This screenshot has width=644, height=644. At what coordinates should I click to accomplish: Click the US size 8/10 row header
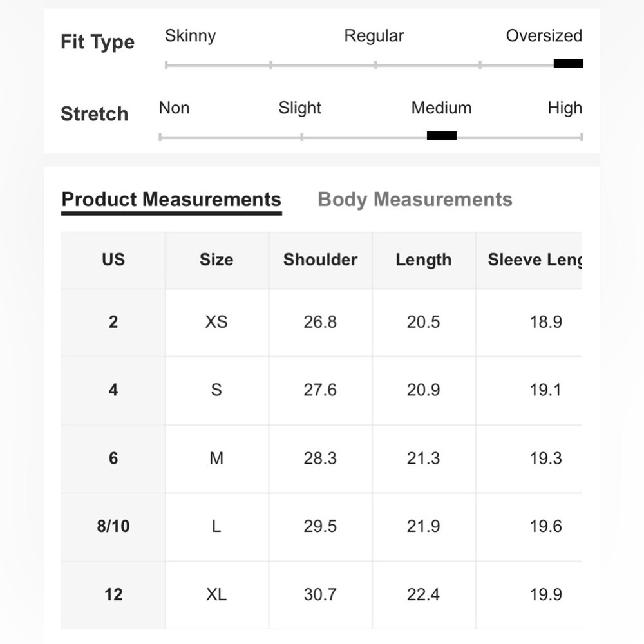[x=113, y=526]
